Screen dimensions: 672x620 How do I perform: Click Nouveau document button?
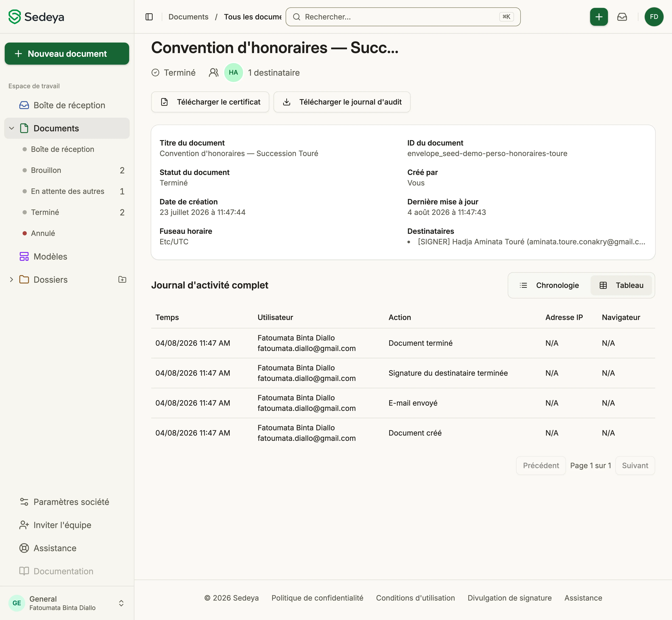(67, 54)
